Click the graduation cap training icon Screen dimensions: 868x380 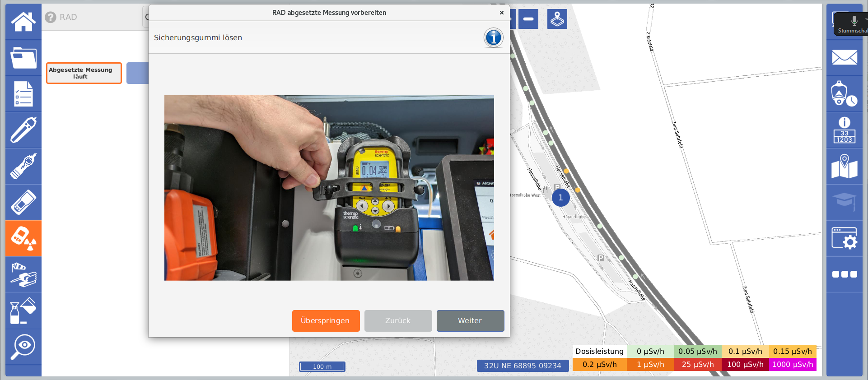pos(845,202)
